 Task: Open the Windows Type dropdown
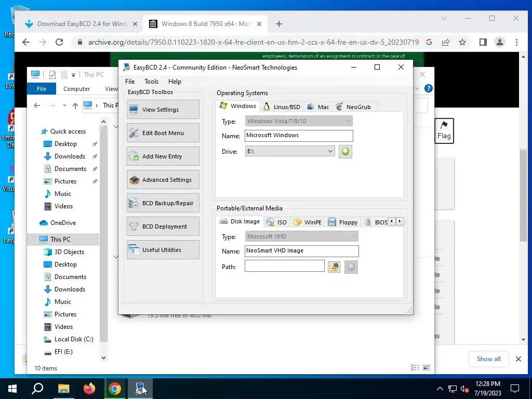[299, 121]
